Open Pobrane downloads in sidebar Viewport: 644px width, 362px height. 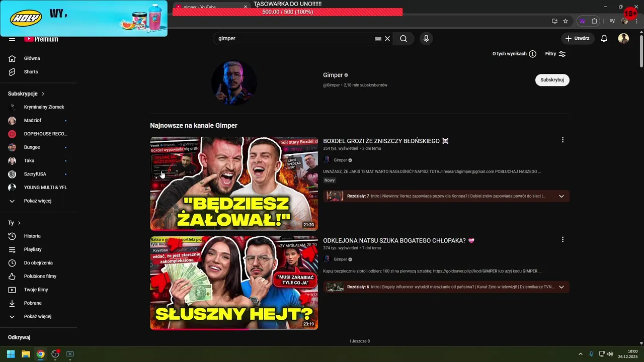pos(38,303)
